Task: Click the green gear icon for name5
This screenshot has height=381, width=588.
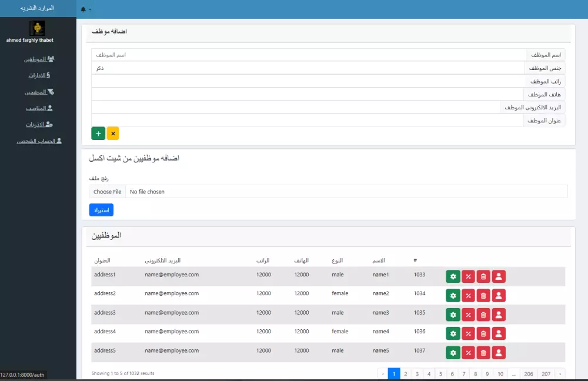Action: pyautogui.click(x=453, y=353)
